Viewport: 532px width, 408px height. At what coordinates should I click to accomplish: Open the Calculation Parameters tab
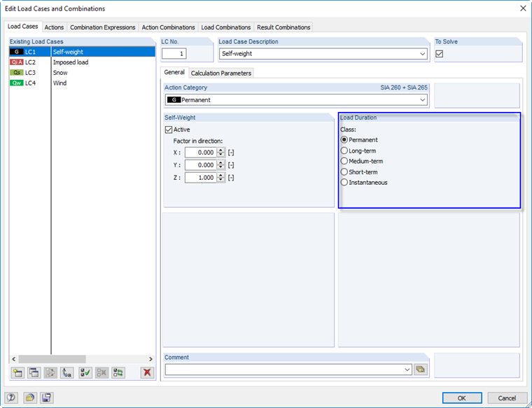pyautogui.click(x=221, y=73)
